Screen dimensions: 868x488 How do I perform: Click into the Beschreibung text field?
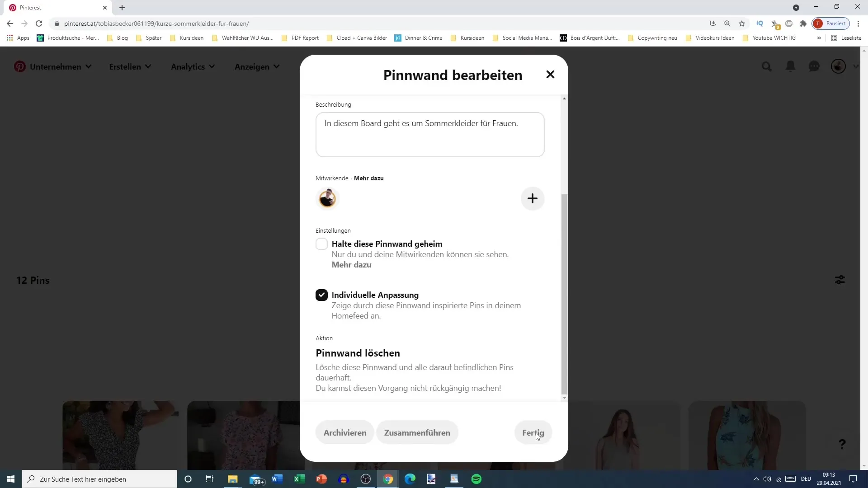point(430,135)
